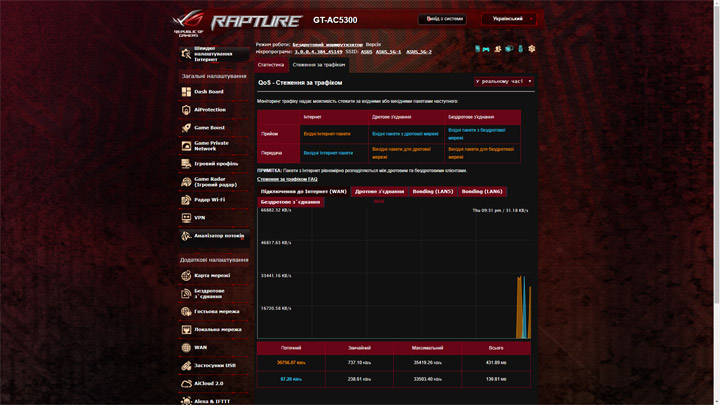Open the Український language dropdown

coord(508,19)
